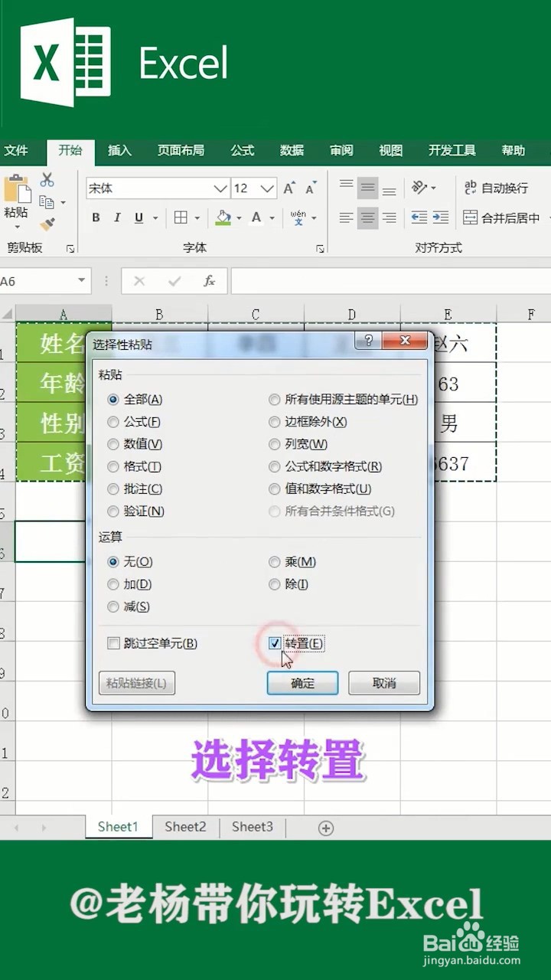
Task: Toggle Bold formatting
Action: pyautogui.click(x=96, y=218)
